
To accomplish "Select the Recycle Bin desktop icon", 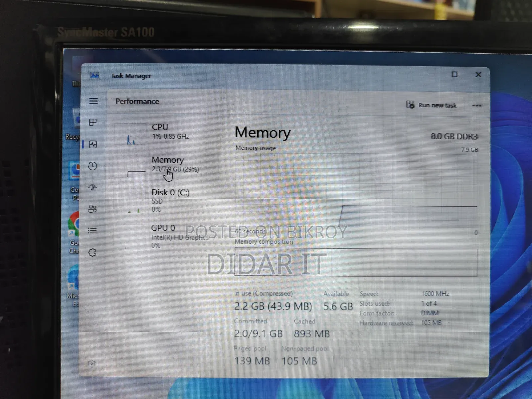I will click(73, 124).
